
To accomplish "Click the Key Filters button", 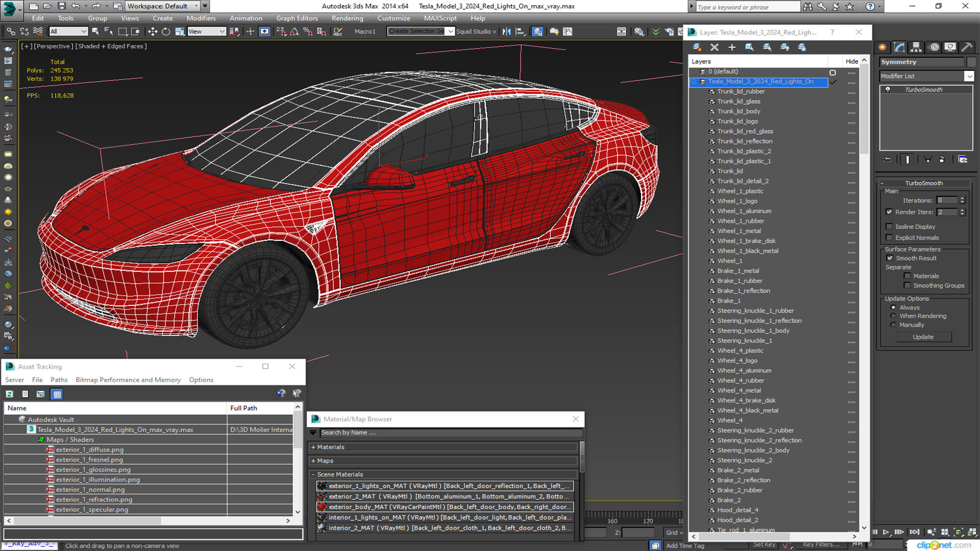I will point(821,544).
